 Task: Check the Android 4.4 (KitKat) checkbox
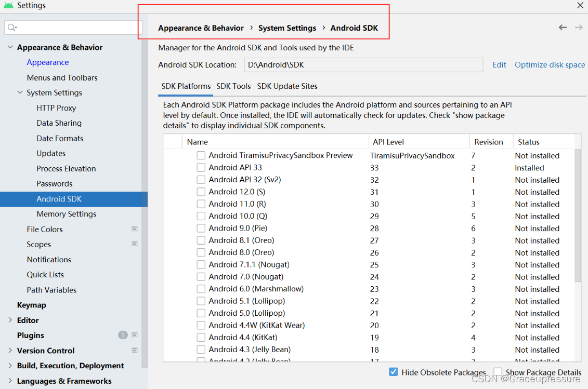click(201, 337)
